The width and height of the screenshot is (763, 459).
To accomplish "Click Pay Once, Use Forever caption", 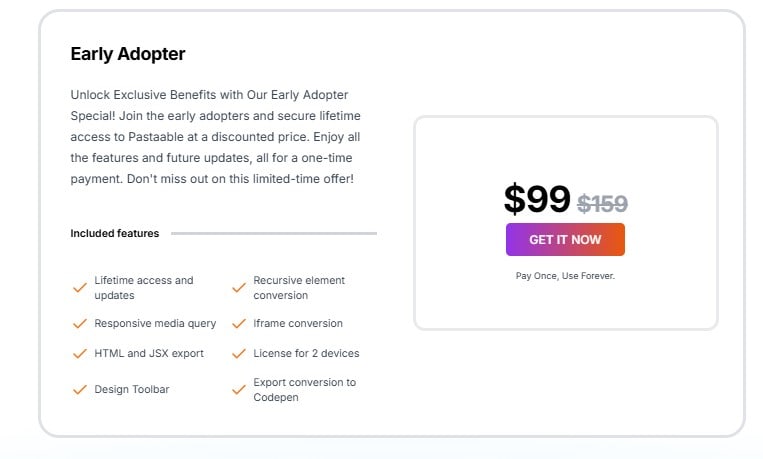I will coord(565,276).
